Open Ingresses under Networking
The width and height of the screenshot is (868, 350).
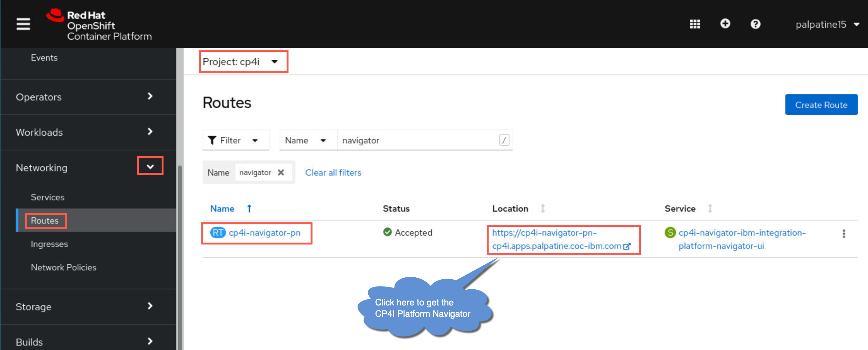[49, 244]
